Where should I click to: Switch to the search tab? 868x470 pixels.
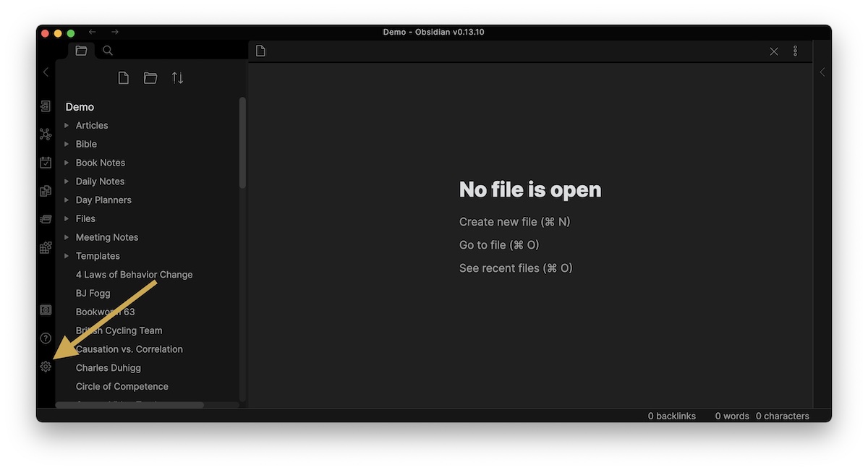[x=108, y=51]
